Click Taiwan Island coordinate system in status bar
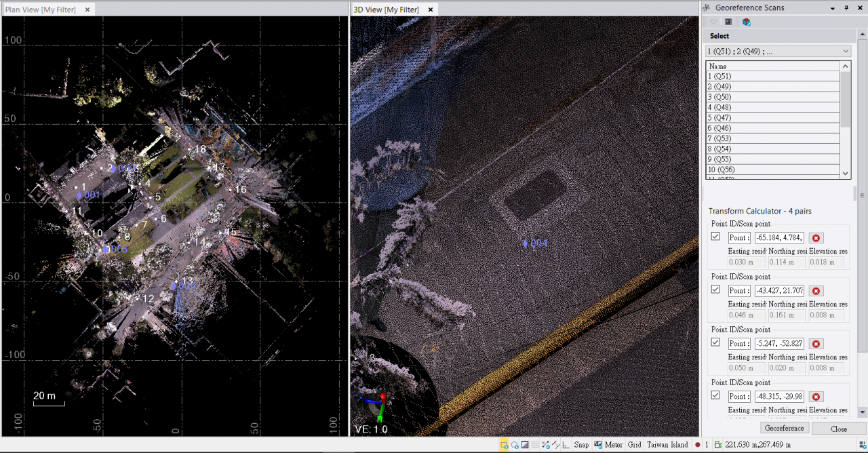868x453 pixels. click(x=667, y=445)
